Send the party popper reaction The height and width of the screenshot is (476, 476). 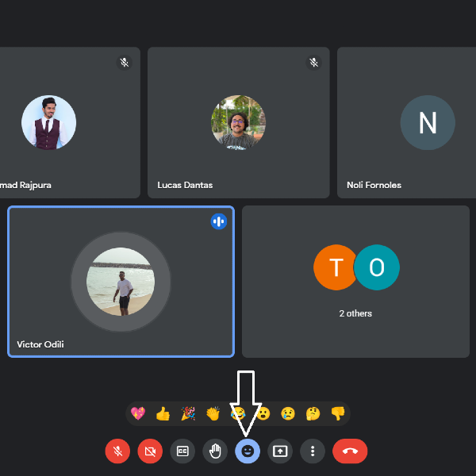(x=188, y=413)
